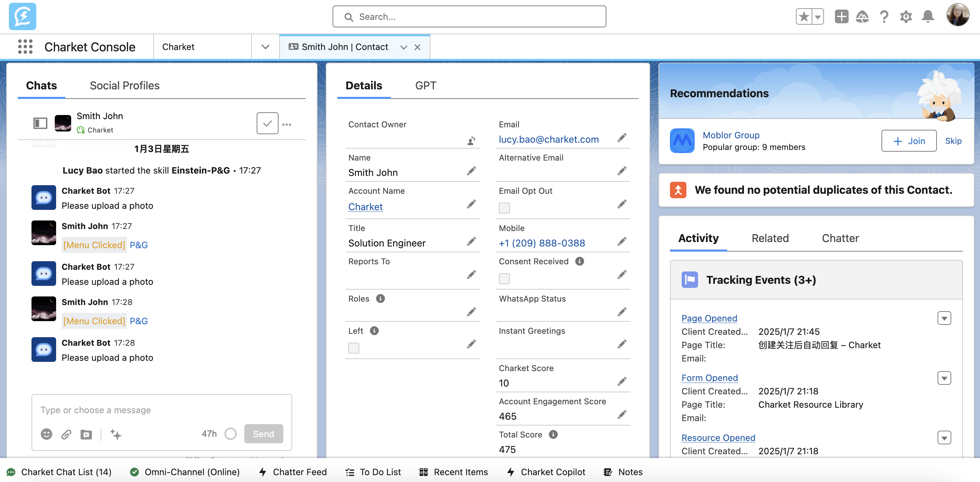Open the Help question mark icon
Screen dimensions: 980x482
(x=884, y=16)
